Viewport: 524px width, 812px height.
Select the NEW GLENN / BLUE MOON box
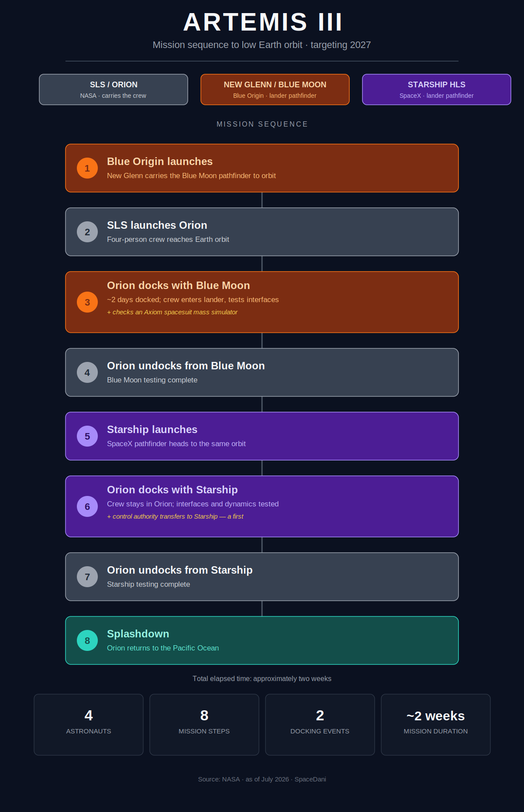[x=275, y=89]
